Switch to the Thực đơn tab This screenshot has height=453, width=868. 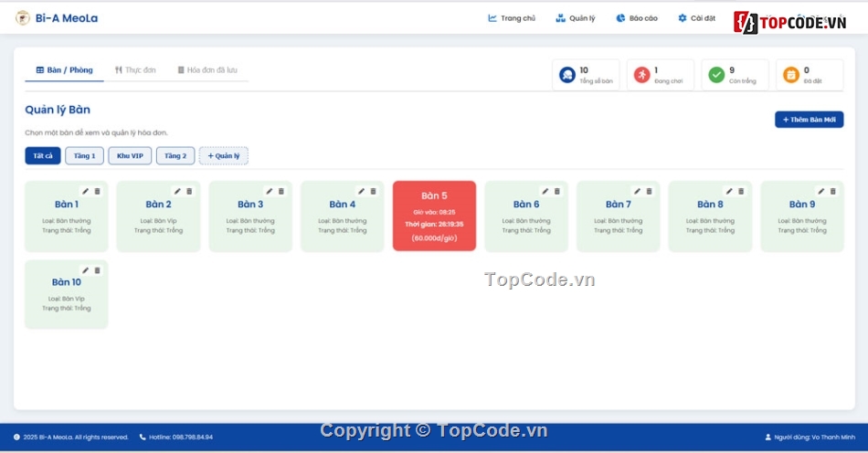pos(135,70)
